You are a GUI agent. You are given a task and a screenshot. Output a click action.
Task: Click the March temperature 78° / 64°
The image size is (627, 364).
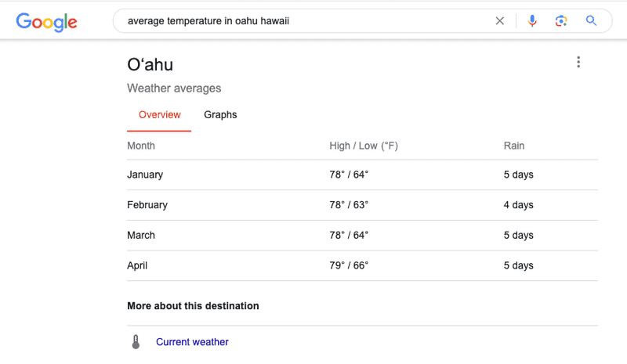[349, 236]
